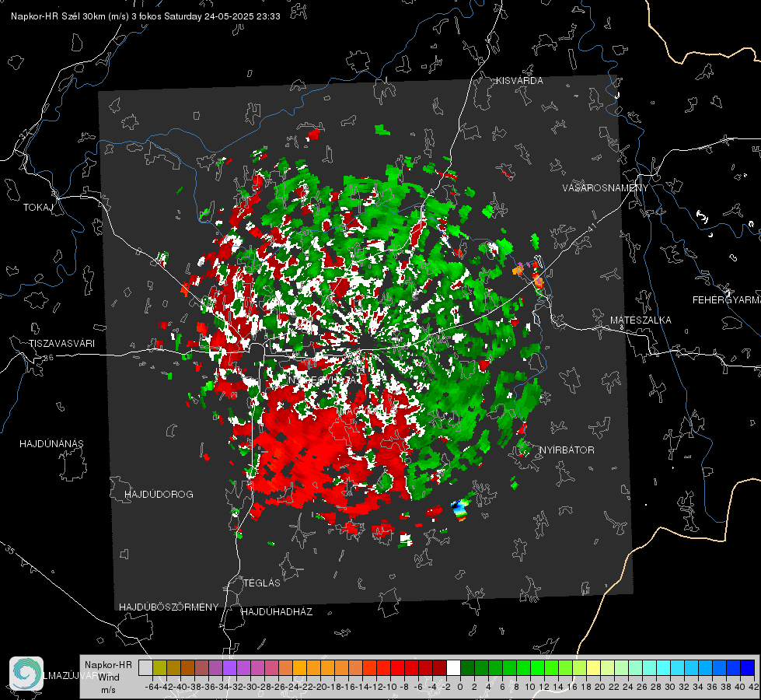Click the 42 value on the legend scale
Image resolution: width=761 pixels, height=700 pixels.
point(754,687)
